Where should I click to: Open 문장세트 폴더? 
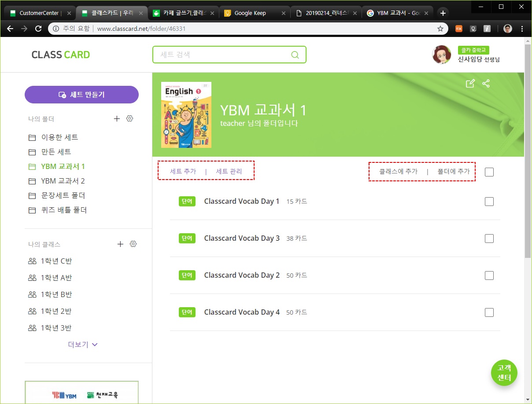[x=57, y=195]
